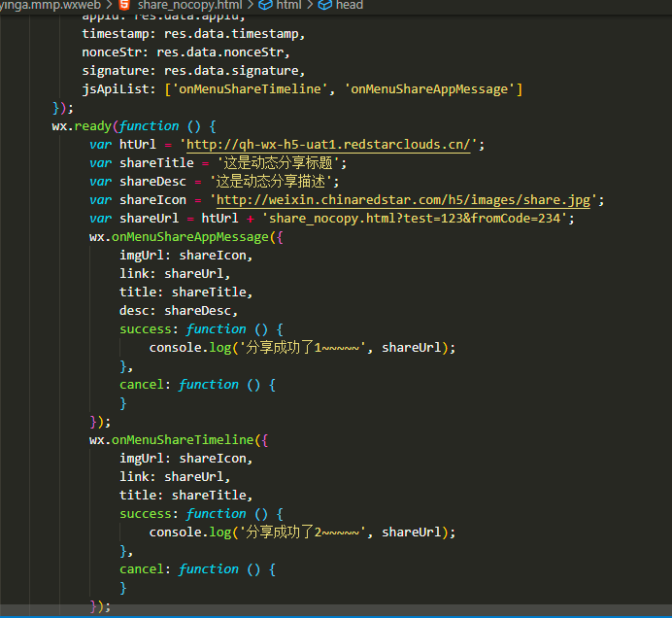Click the html element cube icon
Screen dimensions: 672x618
click(x=266, y=5)
